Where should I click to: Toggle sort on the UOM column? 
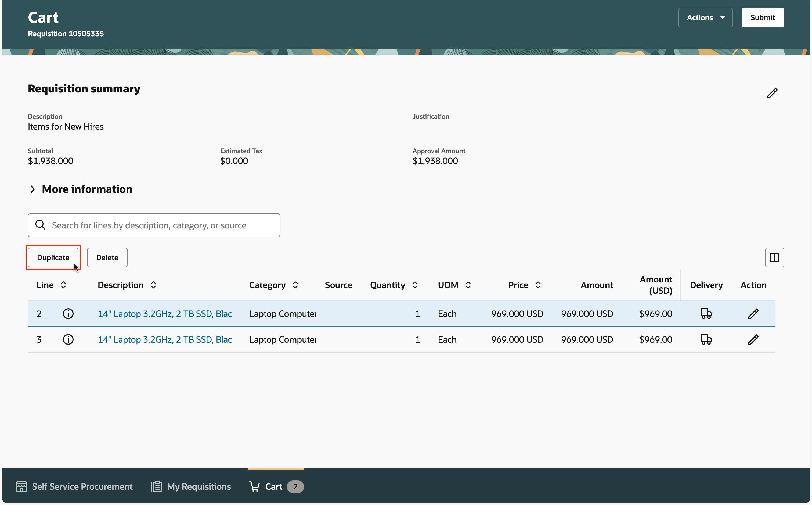[468, 285]
